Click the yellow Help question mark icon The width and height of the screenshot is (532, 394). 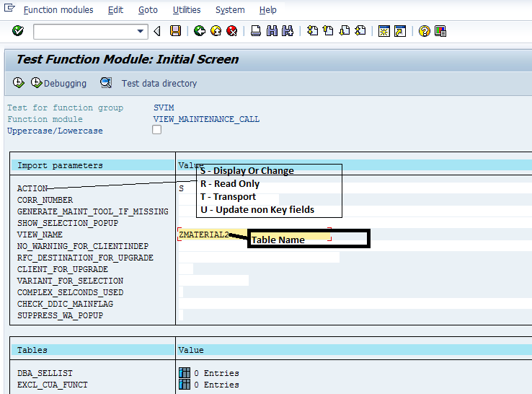click(424, 31)
